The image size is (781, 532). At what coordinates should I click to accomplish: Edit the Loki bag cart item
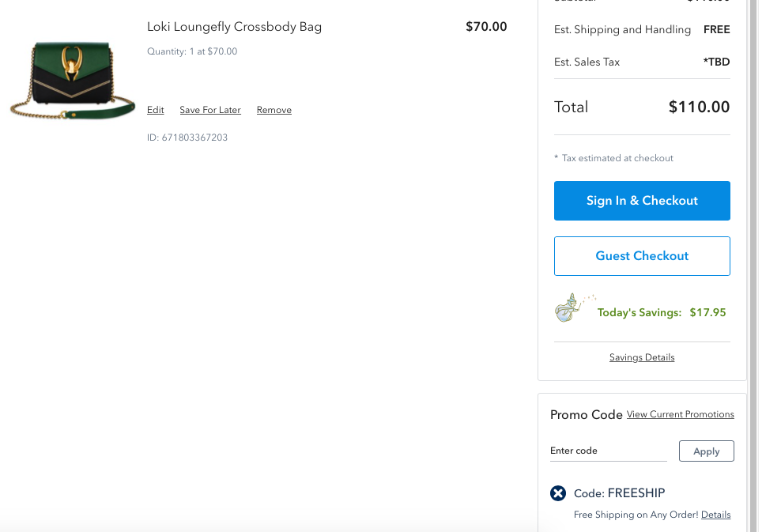tap(156, 110)
